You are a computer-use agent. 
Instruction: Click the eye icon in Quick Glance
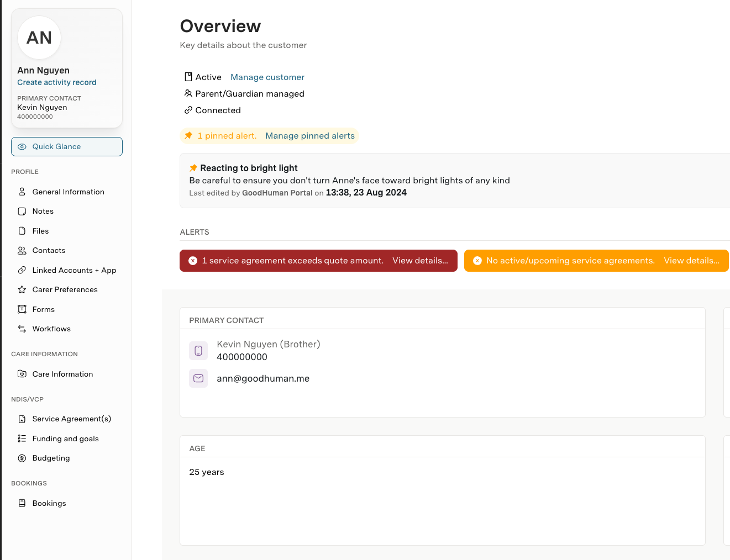(x=22, y=147)
